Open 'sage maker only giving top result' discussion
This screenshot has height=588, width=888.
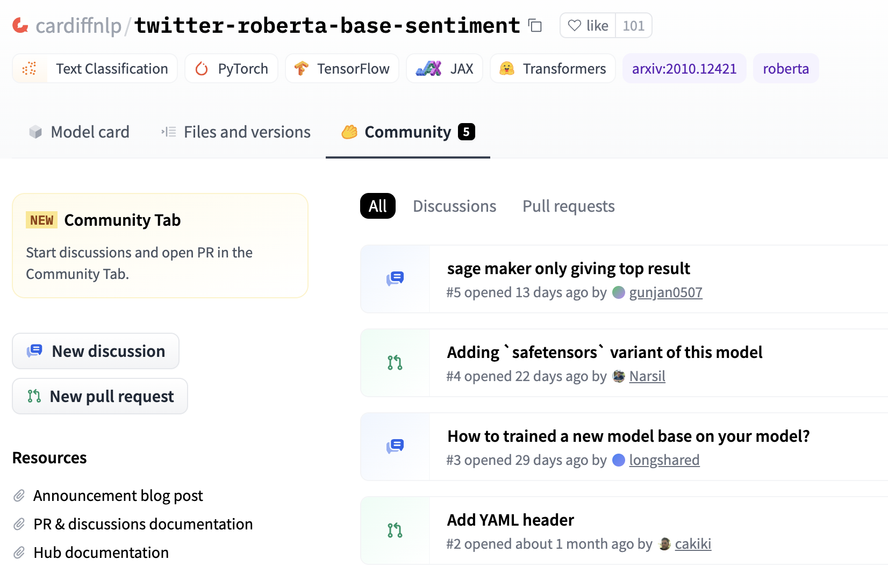tap(569, 268)
